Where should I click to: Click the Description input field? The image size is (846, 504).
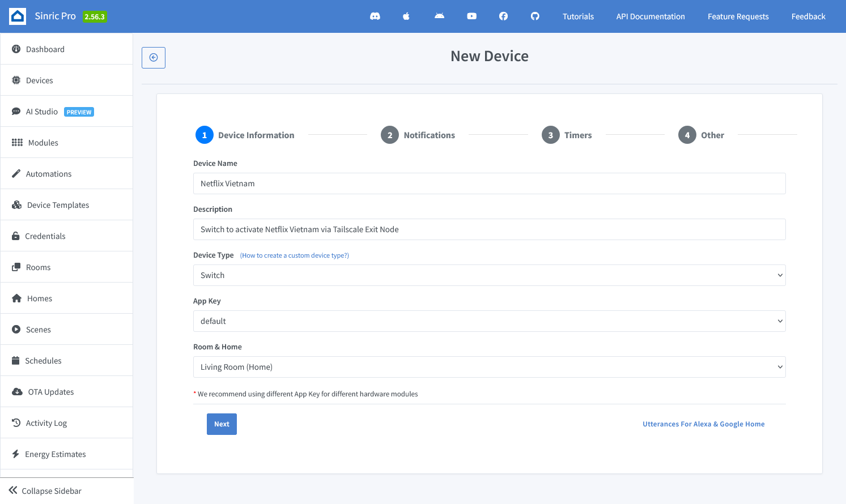(489, 229)
